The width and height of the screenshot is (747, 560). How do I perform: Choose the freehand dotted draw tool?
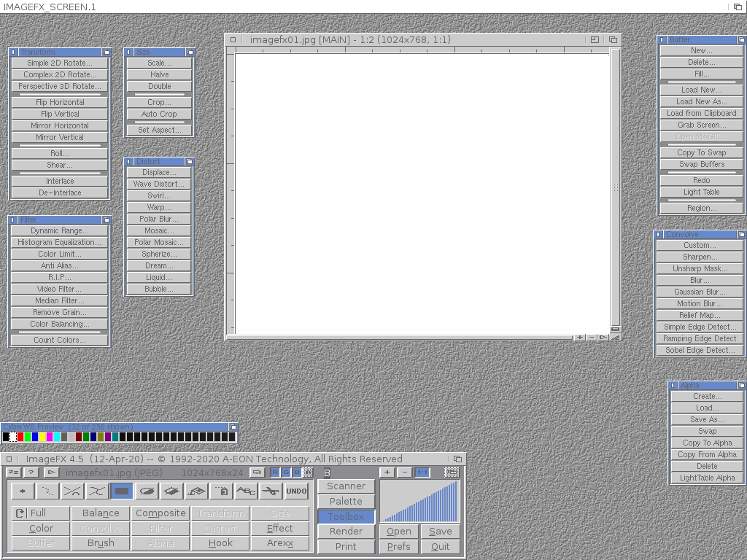(x=47, y=491)
